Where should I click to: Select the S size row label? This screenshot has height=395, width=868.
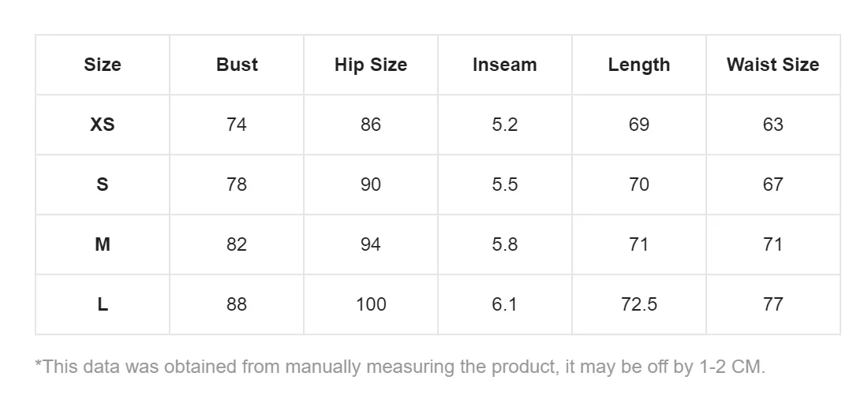(103, 184)
